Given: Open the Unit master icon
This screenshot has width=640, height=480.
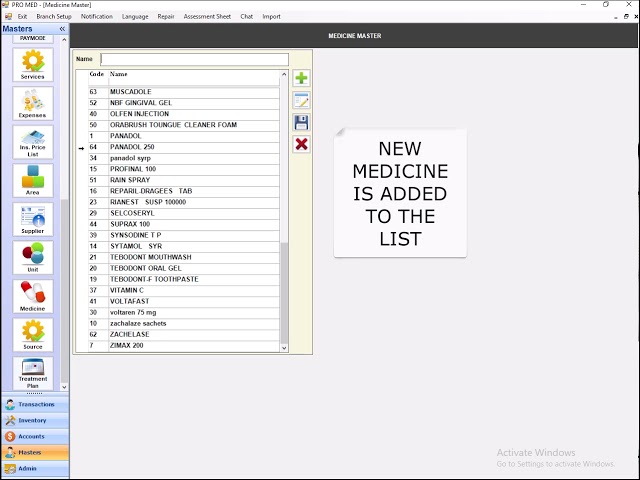Looking at the screenshot, I should (x=33, y=258).
